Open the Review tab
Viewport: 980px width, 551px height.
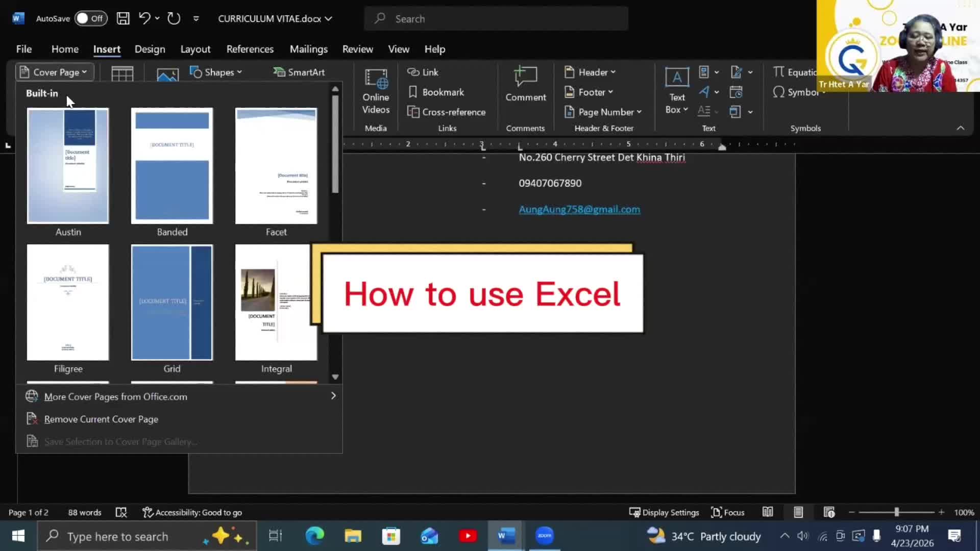[x=357, y=49]
